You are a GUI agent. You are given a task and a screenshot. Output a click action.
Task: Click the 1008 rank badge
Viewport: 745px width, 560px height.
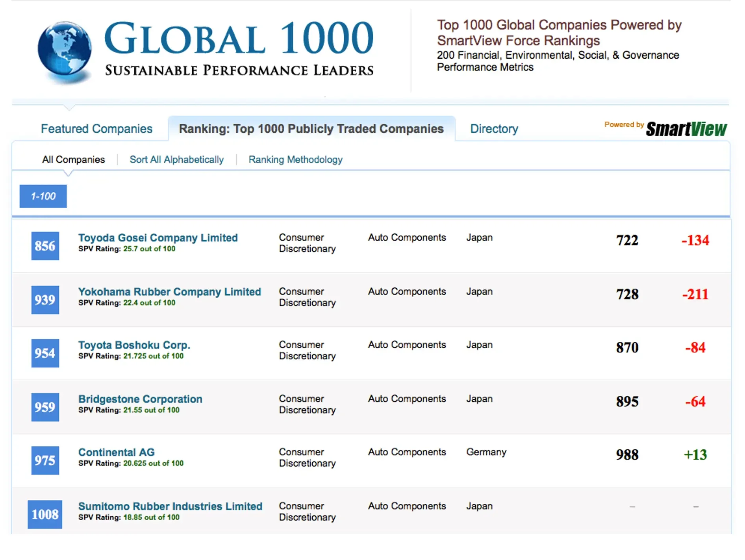[45, 514]
